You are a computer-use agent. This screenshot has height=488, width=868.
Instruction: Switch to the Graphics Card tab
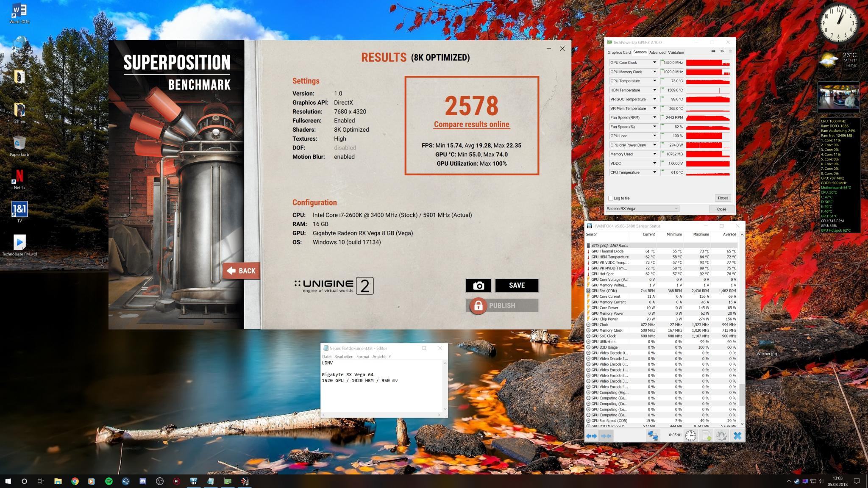(x=619, y=53)
